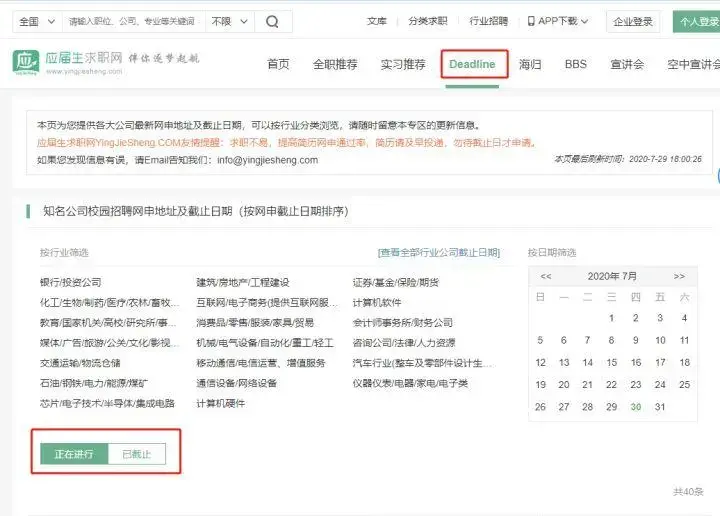This screenshot has height=516, width=720.
Task: Select date 15 in July calendar
Action: [x=611, y=363]
